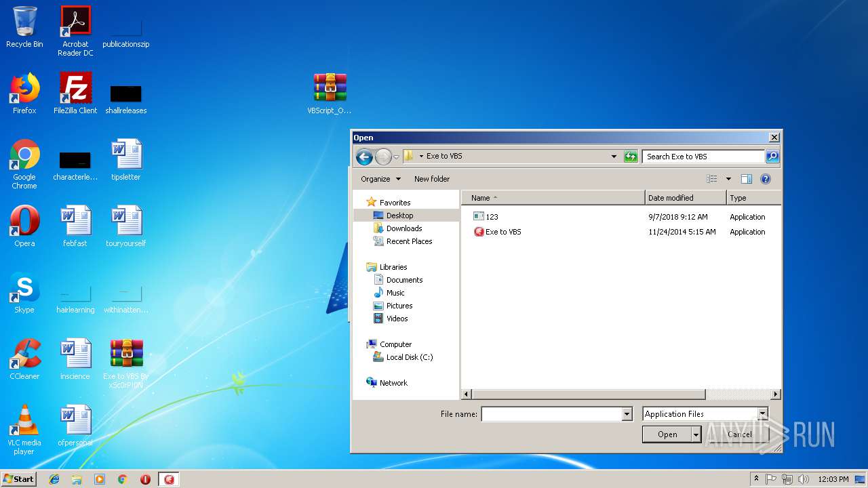This screenshot has height=488, width=868.
Task: Open VLC media player shortcut
Action: [x=24, y=430]
